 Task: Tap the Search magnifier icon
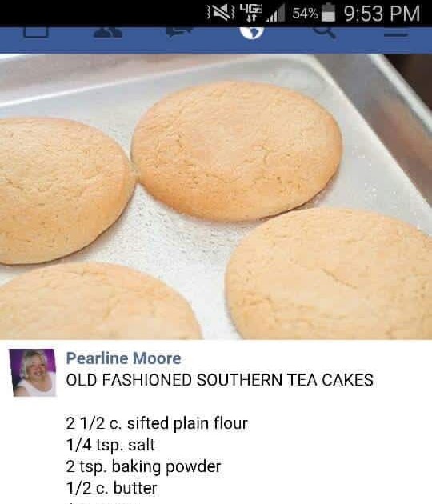click(x=325, y=33)
